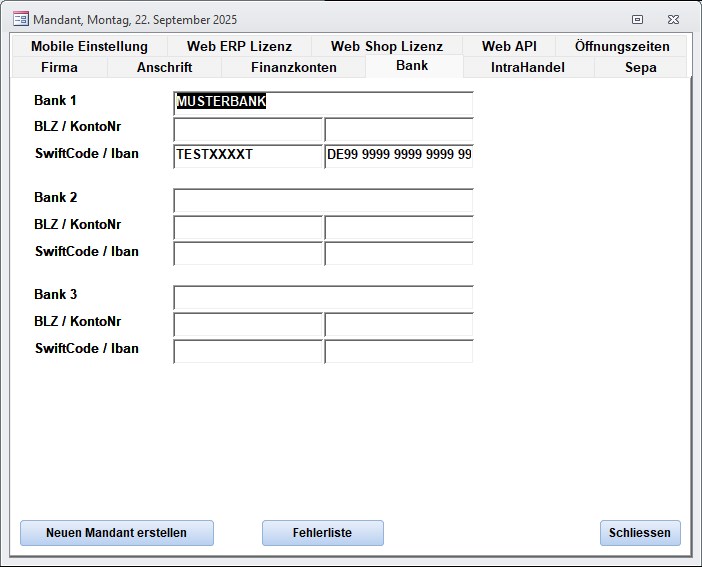Image resolution: width=702 pixels, height=567 pixels.
Task: Click the Bank 1 name field with MUSTERBANK
Action: [x=322, y=102]
